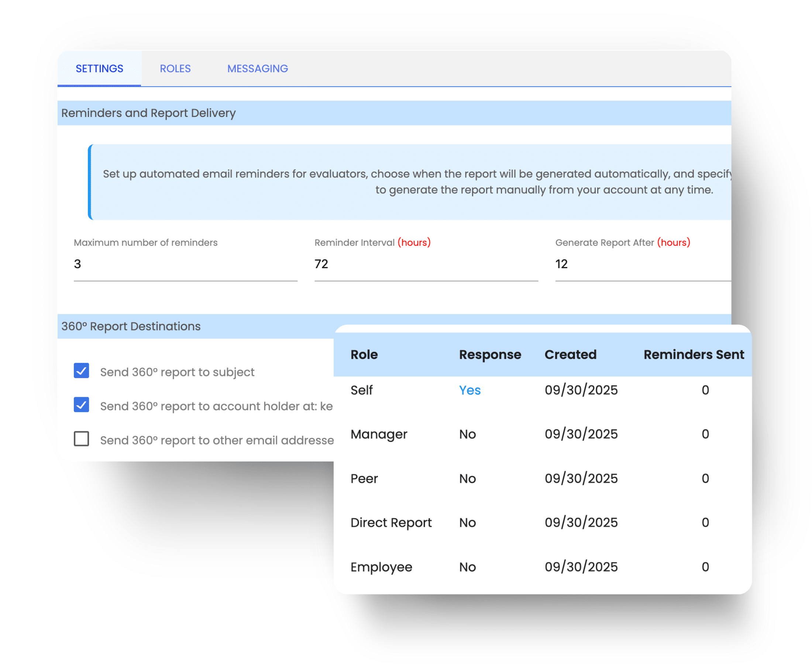
Task: Click the Direct Report row
Action: coord(391,522)
